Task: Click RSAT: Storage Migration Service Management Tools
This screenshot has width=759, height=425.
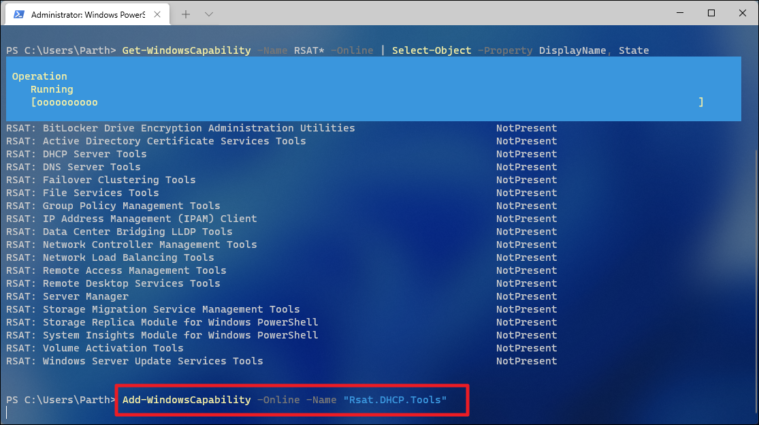Action: coord(153,309)
